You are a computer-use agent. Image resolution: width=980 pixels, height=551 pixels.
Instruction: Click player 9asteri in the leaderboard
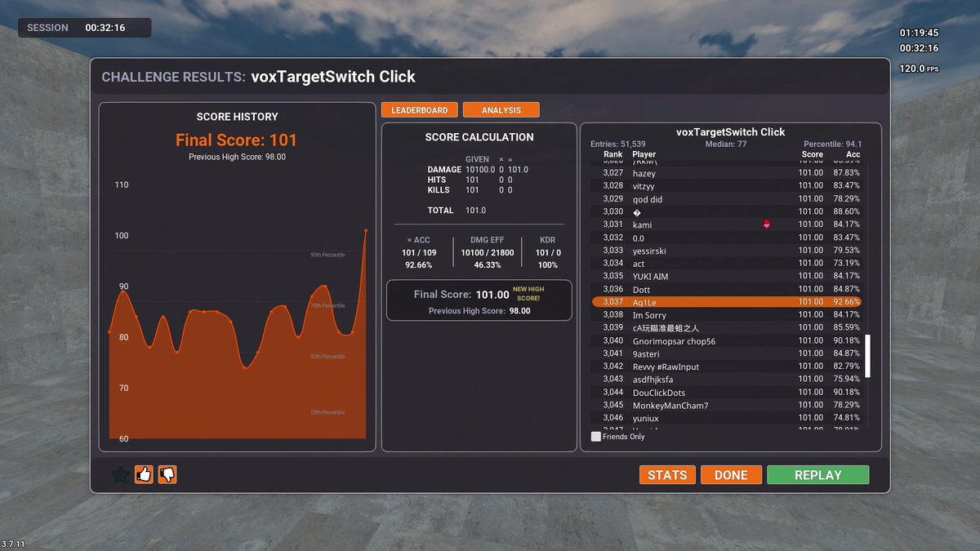pyautogui.click(x=727, y=353)
